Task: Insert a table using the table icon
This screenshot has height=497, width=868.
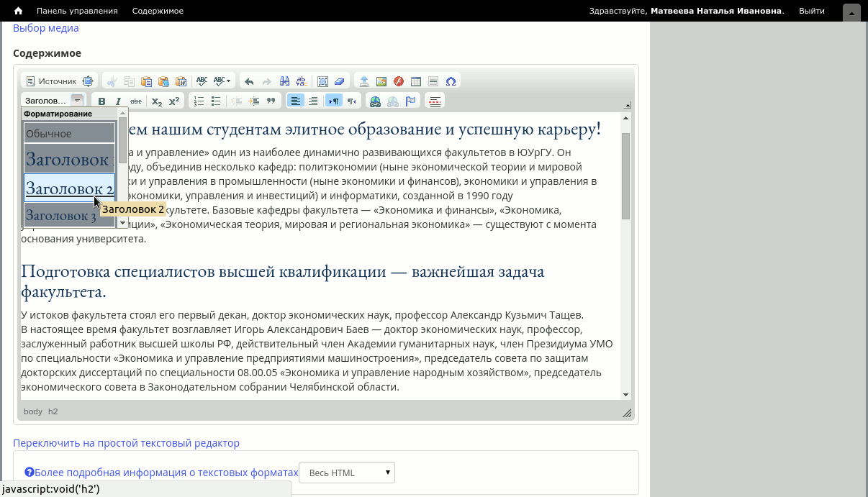Action: click(x=416, y=81)
